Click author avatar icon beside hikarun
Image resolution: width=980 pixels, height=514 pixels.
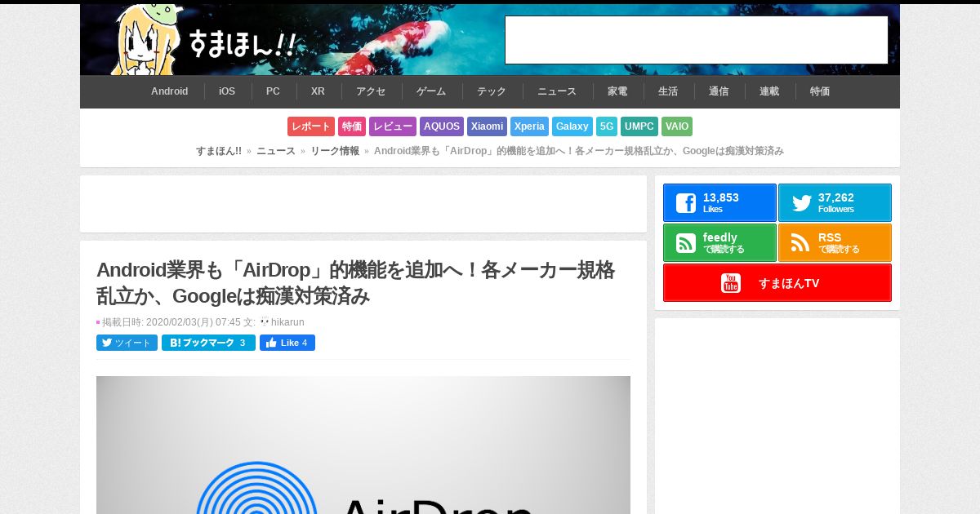pyautogui.click(x=265, y=321)
